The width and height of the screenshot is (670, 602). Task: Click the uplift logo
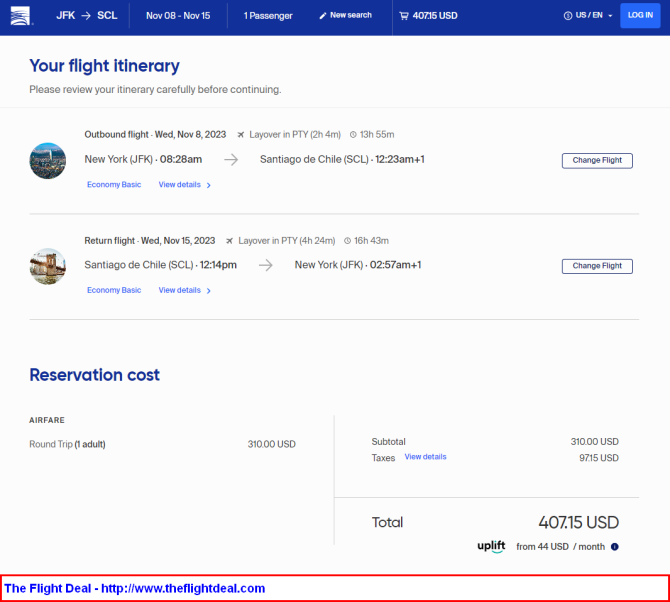[491, 546]
